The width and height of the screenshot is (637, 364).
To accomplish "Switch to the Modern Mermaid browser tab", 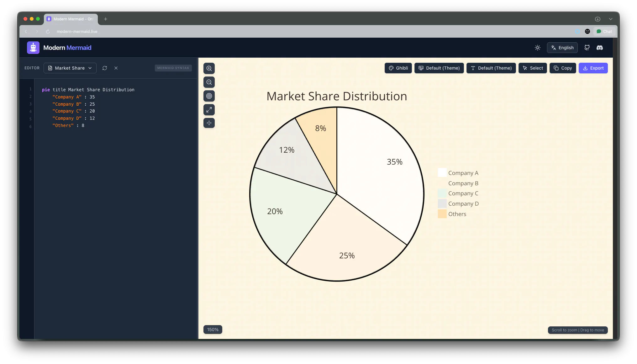I will pyautogui.click(x=71, y=19).
